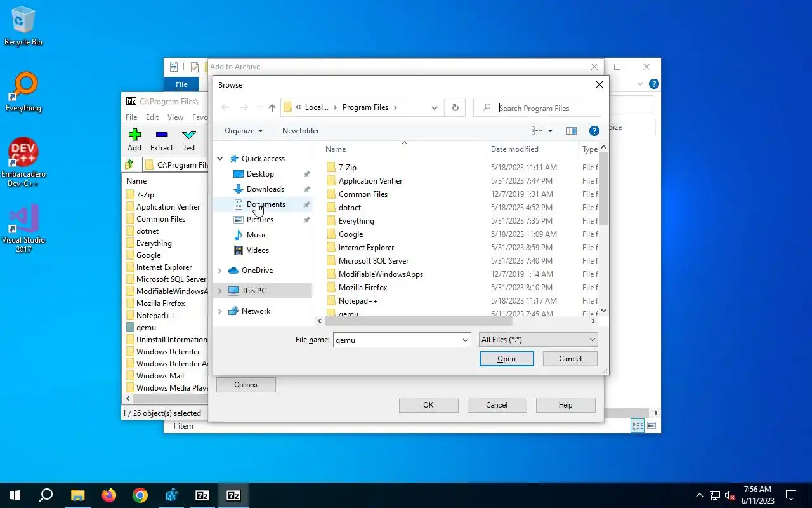Click Cancel in Add to Archive dialog
The height and width of the screenshot is (508, 812).
click(x=497, y=405)
